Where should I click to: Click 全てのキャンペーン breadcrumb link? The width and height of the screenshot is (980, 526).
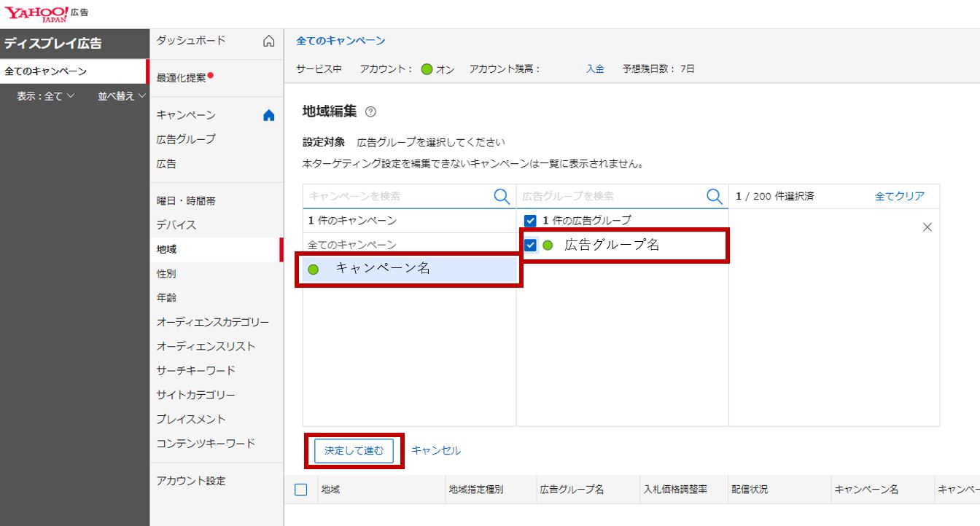(341, 41)
